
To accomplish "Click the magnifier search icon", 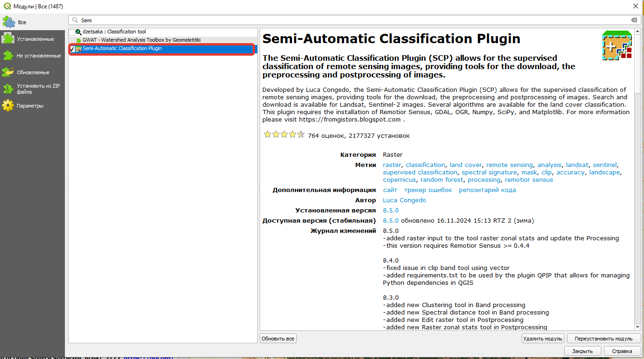I will [75, 20].
